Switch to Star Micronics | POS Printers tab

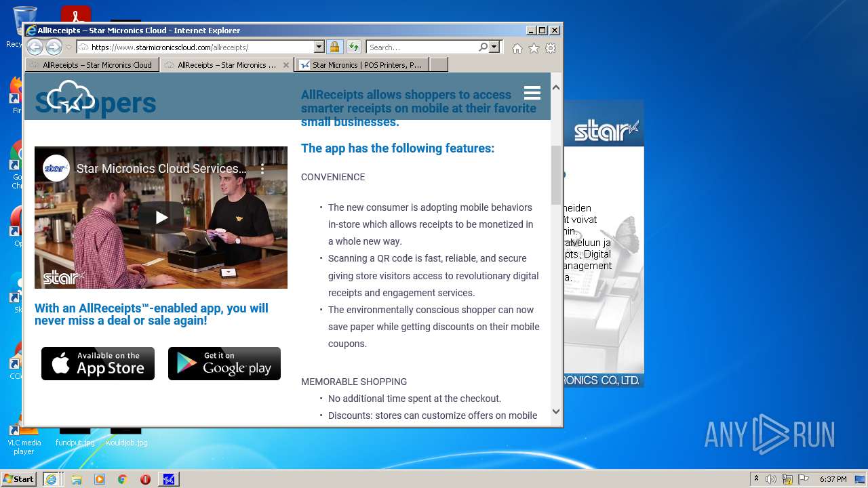click(361, 65)
